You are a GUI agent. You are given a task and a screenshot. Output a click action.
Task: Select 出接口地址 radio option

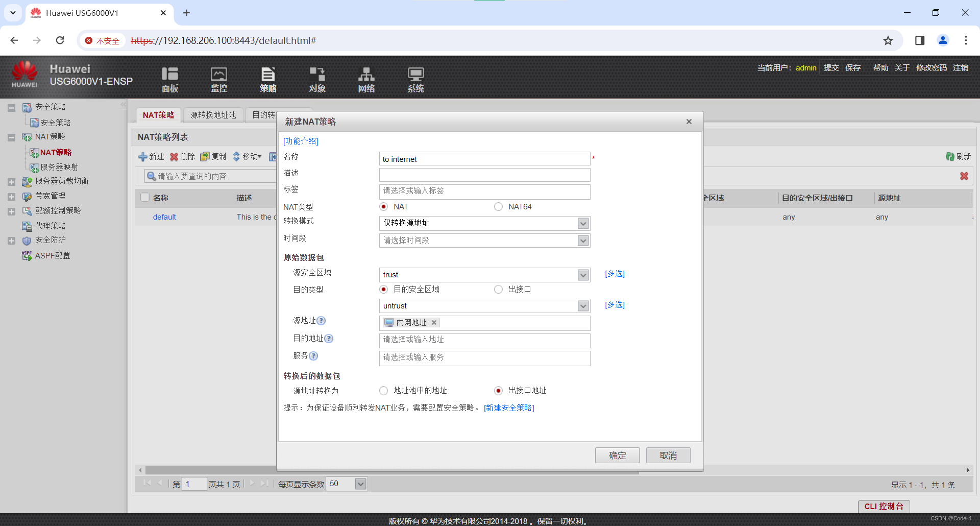pyautogui.click(x=498, y=391)
